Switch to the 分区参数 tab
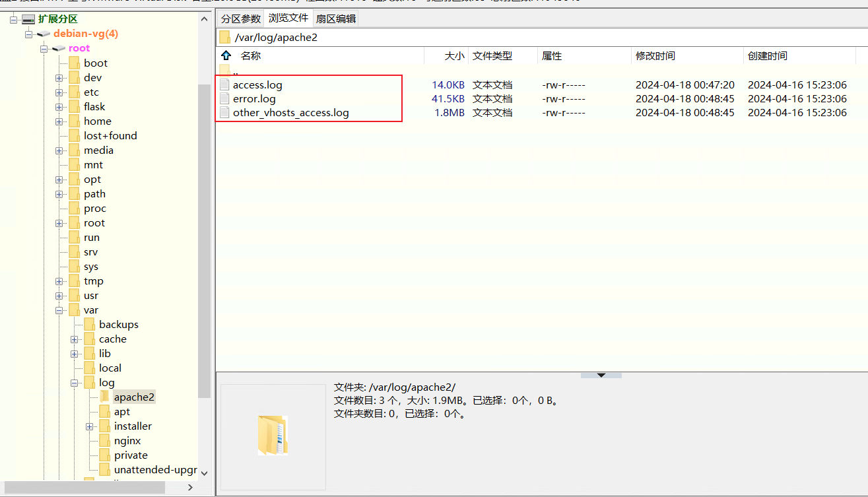Screen dimensions: 868x497 (x=240, y=18)
